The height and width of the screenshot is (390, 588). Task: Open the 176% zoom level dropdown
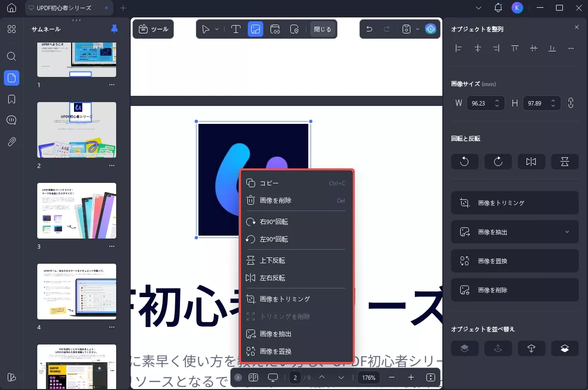pos(369,377)
